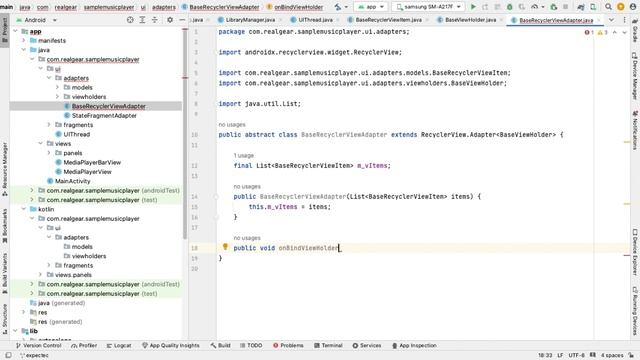The width and height of the screenshot is (640, 360).
Task: Click the Collapse All icon in the project panel
Action: [155, 20]
